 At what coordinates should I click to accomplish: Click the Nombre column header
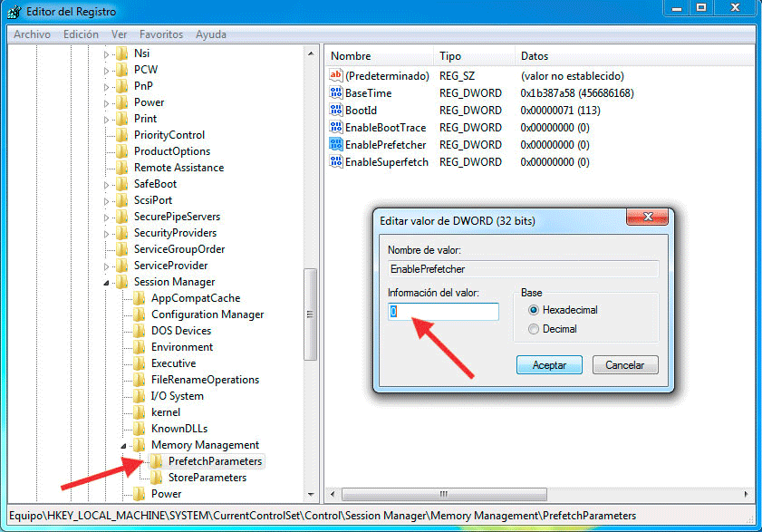point(379,56)
